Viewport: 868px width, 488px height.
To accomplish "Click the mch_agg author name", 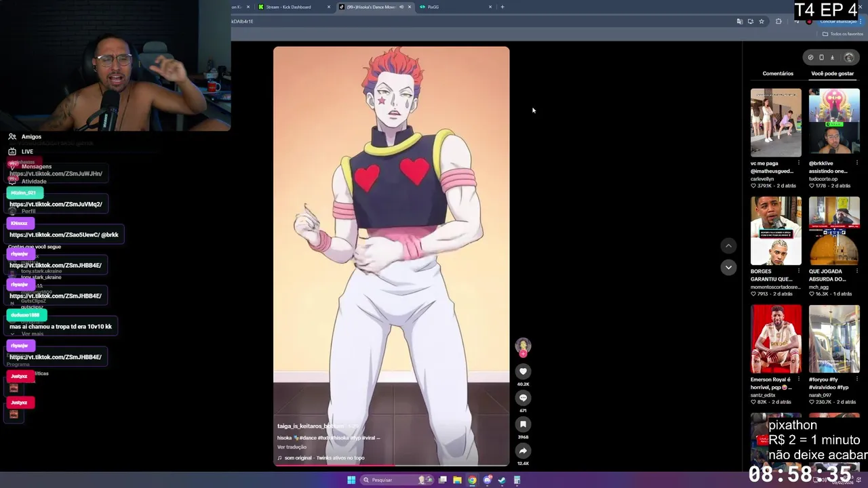I will coord(818,287).
